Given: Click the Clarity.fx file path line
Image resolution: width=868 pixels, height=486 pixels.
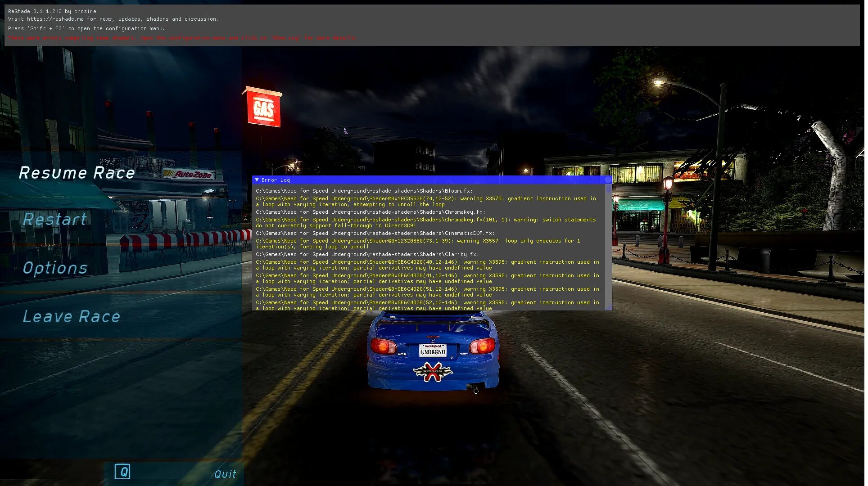Looking at the screenshot, I should [x=367, y=254].
